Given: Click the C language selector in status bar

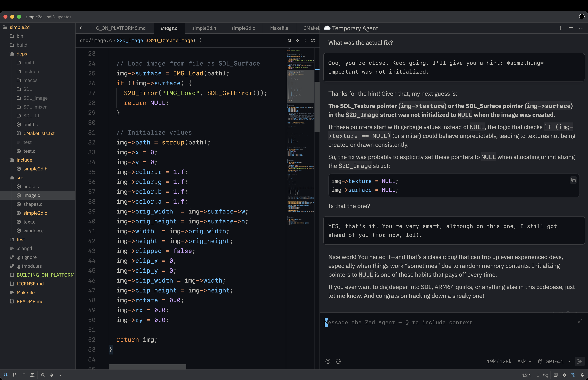Looking at the screenshot, I should tap(538, 375).
